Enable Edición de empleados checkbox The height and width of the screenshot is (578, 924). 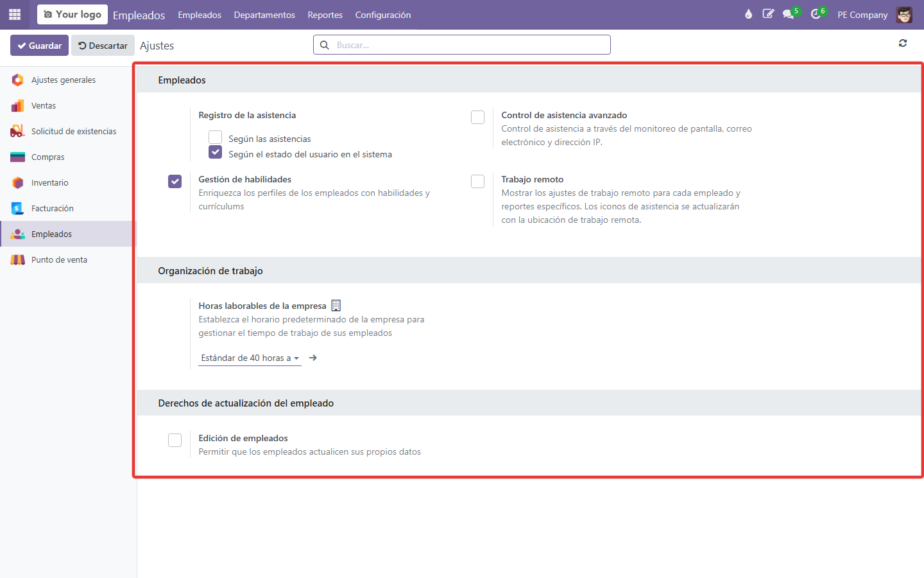tap(175, 440)
